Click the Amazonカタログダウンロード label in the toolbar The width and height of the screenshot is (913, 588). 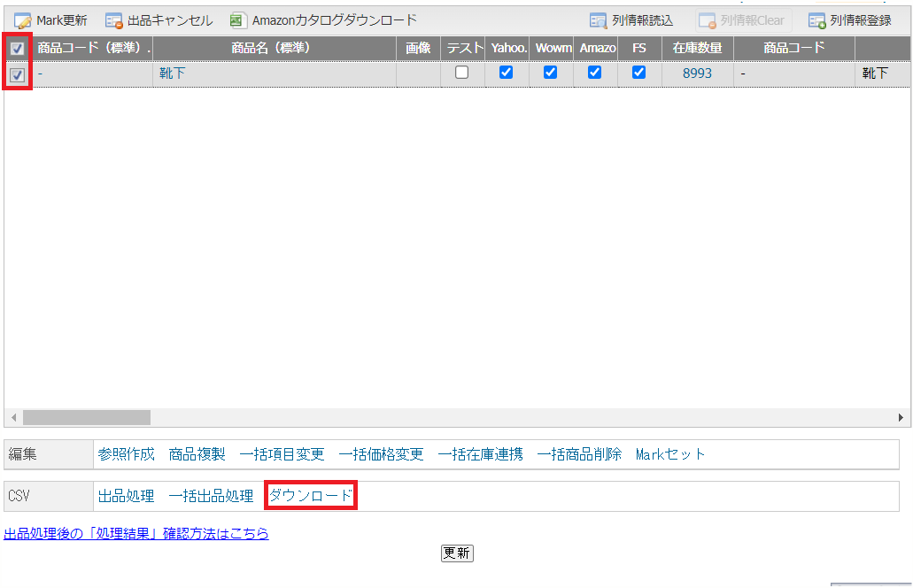coord(335,20)
